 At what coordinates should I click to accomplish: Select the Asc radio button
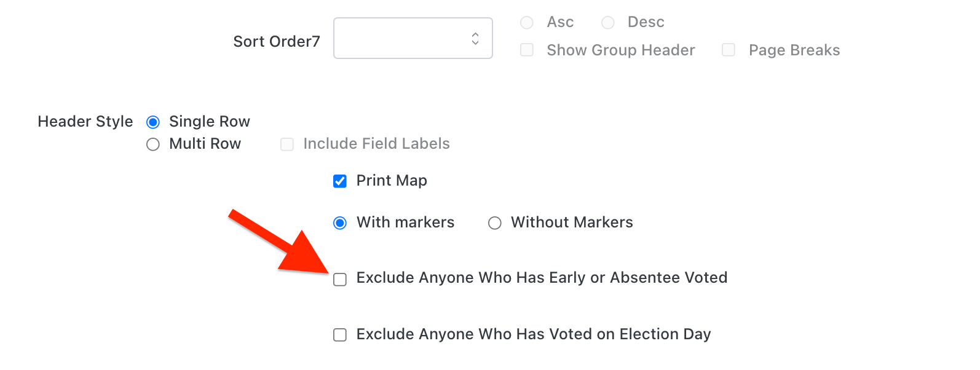527,23
